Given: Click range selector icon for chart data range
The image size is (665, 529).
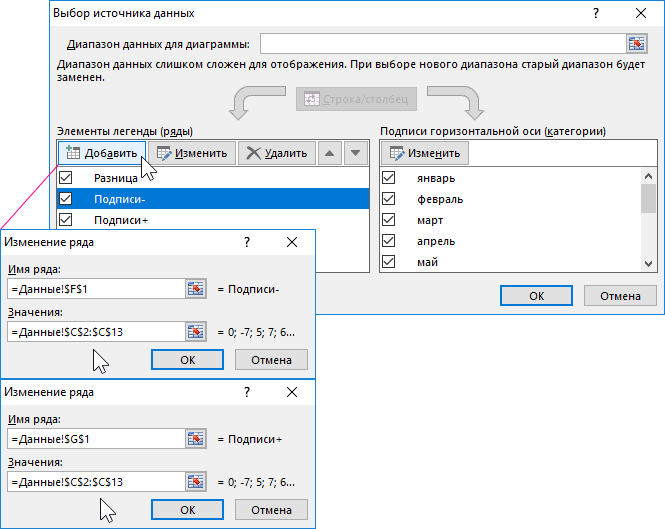Looking at the screenshot, I should (x=637, y=44).
